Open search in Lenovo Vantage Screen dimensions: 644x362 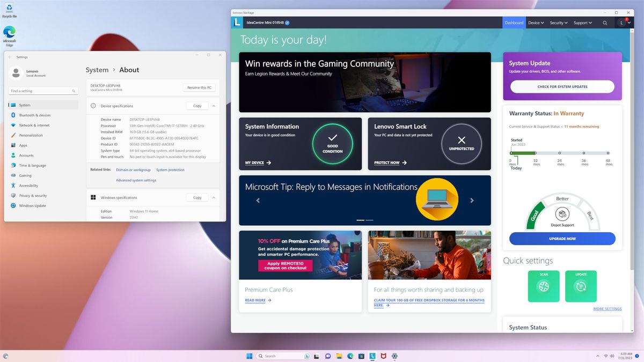pyautogui.click(x=605, y=23)
